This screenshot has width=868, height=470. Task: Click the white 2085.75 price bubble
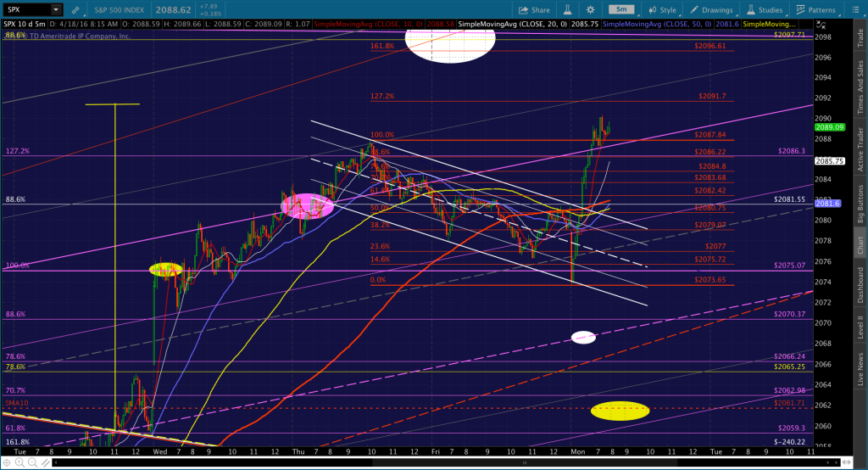(829, 161)
